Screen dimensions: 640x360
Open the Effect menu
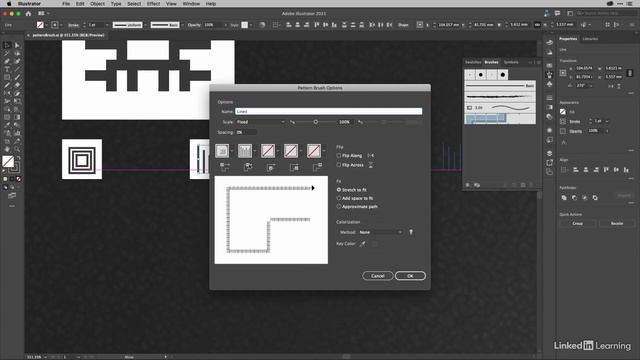[x=153, y=4]
